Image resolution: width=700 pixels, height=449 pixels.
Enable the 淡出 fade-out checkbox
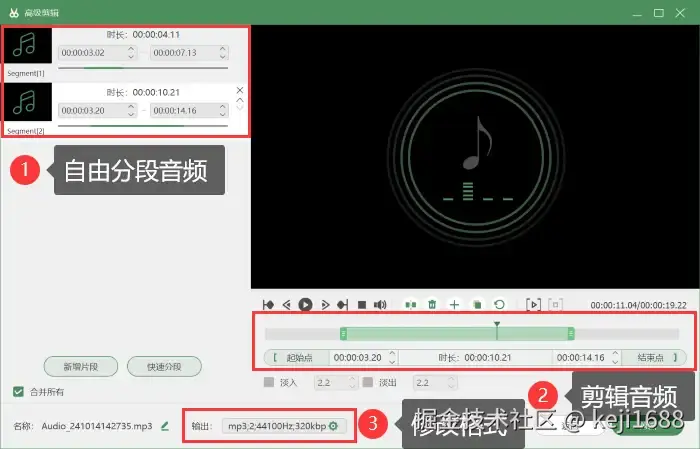click(x=368, y=382)
